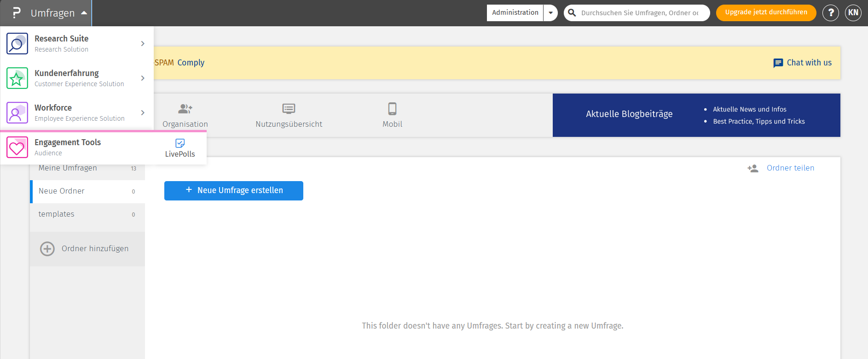Select the Workforce person icon

pos(17,113)
